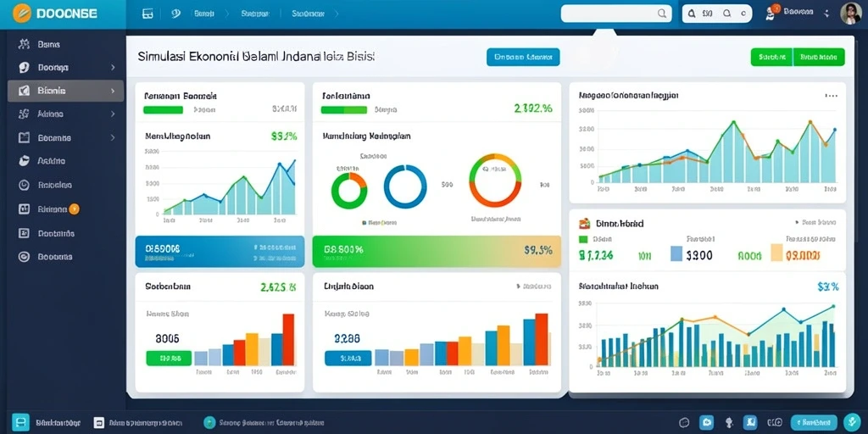Select the middle breadcrumb tab in the header
This screenshot has height=434, width=868.
[254, 14]
